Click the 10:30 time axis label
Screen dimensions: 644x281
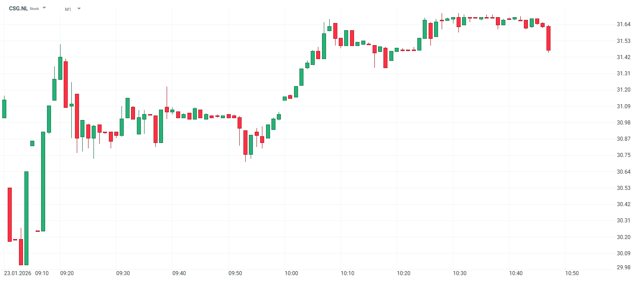click(x=460, y=273)
